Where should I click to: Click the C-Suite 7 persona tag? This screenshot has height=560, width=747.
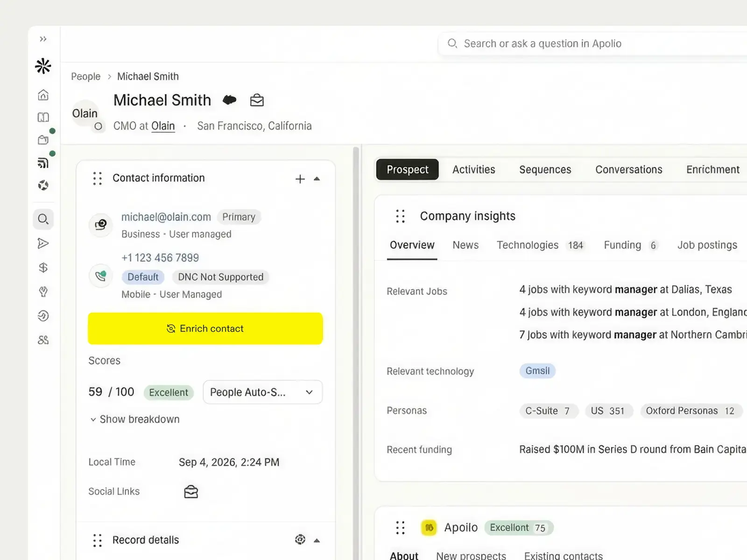548,411
